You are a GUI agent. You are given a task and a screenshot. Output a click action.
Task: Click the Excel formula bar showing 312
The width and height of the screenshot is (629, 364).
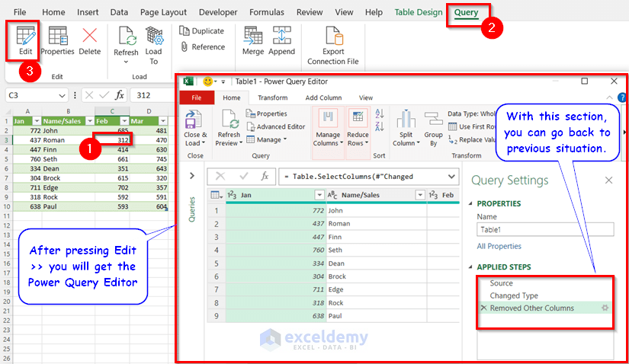pos(152,95)
